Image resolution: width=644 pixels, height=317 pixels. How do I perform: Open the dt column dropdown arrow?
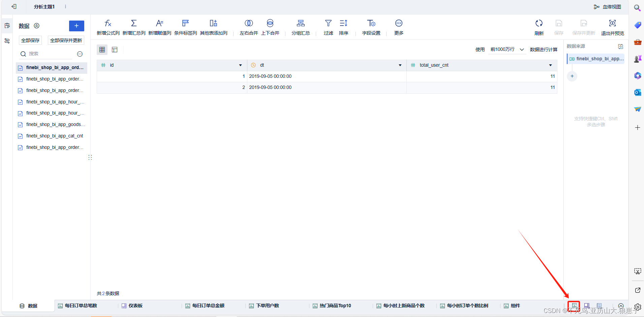click(400, 65)
